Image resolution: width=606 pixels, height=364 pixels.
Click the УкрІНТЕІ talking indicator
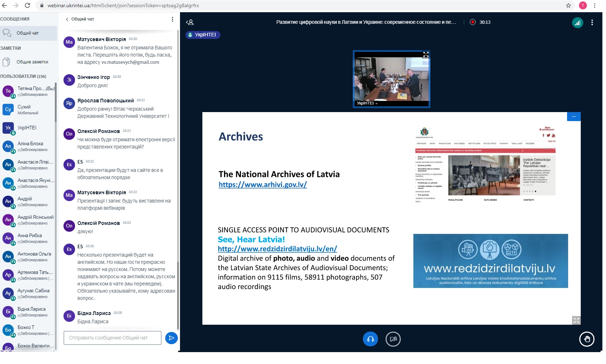(x=203, y=35)
